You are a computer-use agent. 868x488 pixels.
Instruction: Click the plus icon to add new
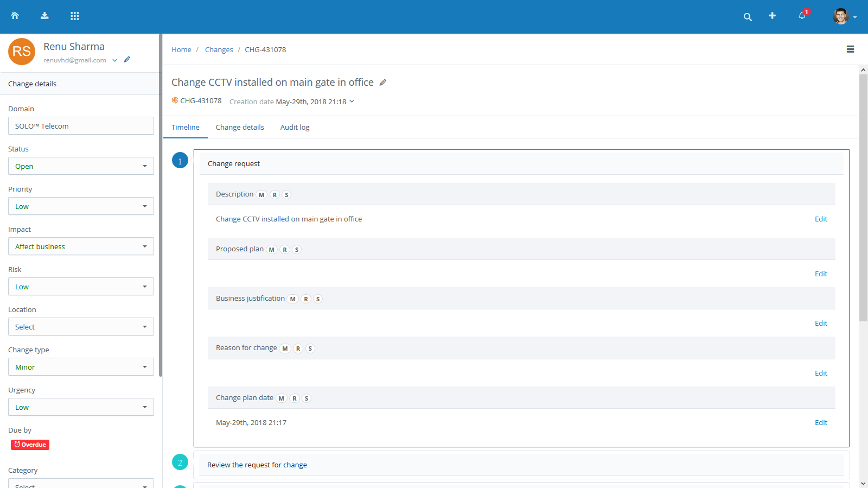pyautogui.click(x=772, y=16)
